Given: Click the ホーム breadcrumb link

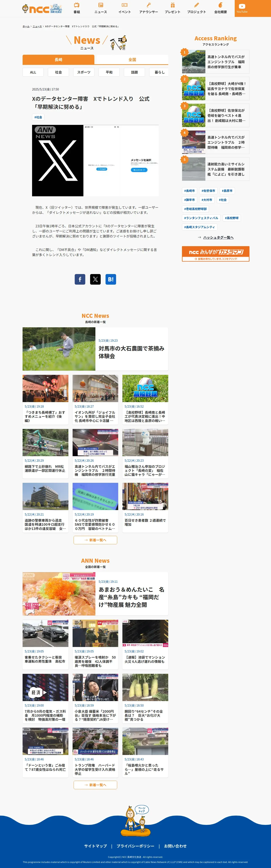Looking at the screenshot, I should 26,26.
